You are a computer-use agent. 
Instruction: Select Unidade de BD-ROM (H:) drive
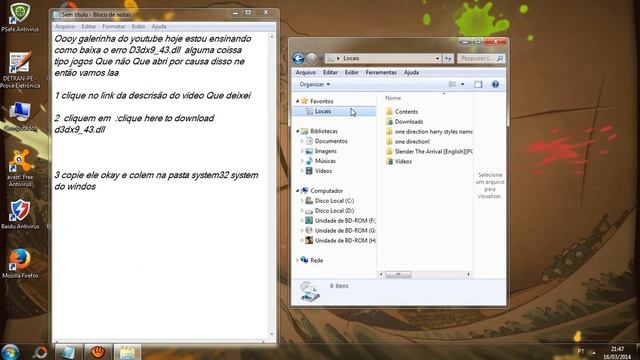pos(344,241)
